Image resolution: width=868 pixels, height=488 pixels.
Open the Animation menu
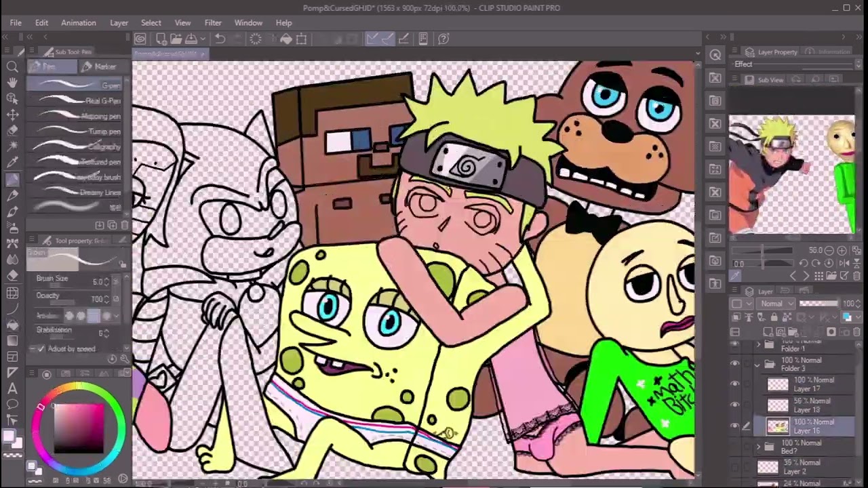click(x=79, y=22)
